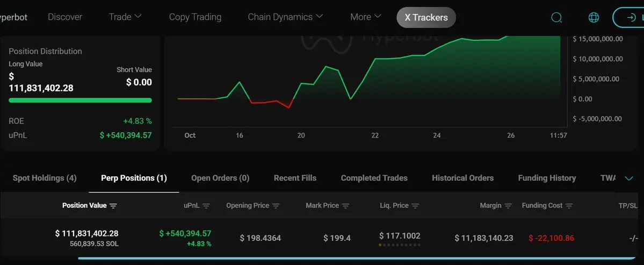Screen dimensions: 644x265
Task: Open the globe language selector
Action: pos(594,17)
